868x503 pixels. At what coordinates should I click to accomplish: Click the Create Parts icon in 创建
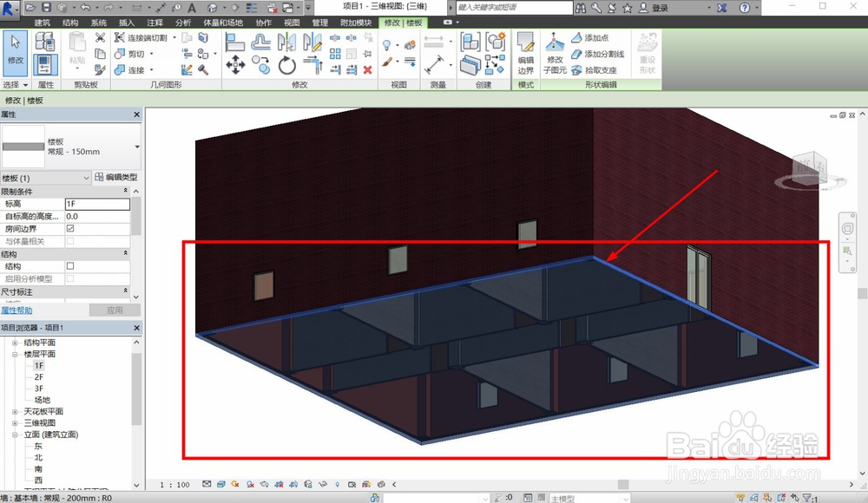click(x=470, y=65)
